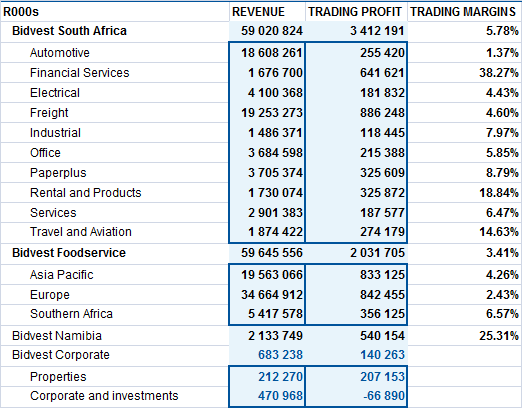Click the 18.84% margin cell
This screenshot has width=524, height=411.
pyautogui.click(x=499, y=193)
